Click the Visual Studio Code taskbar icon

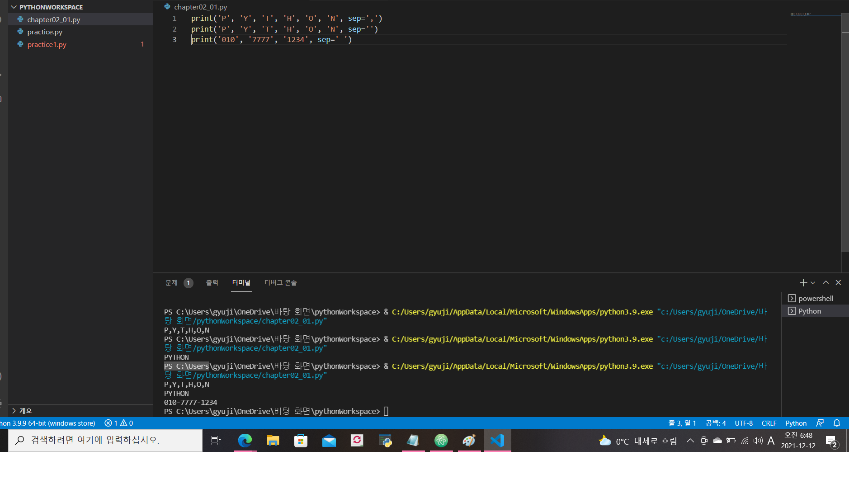pyautogui.click(x=497, y=440)
